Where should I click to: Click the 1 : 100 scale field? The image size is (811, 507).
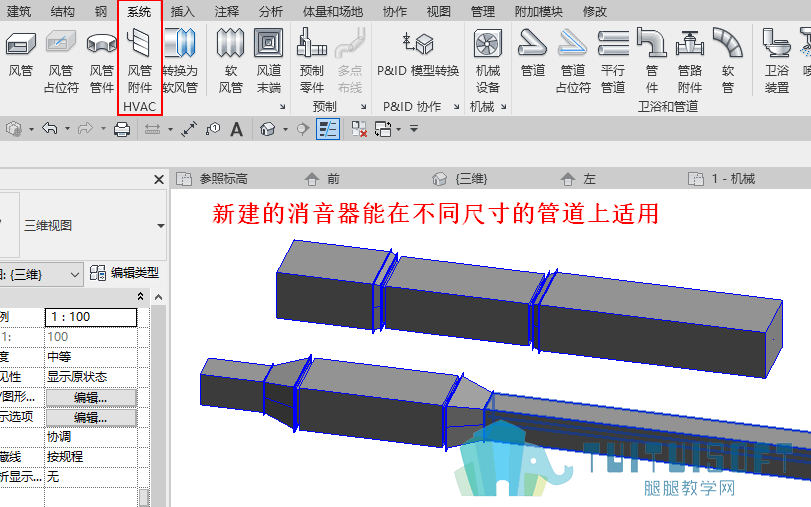(x=91, y=317)
